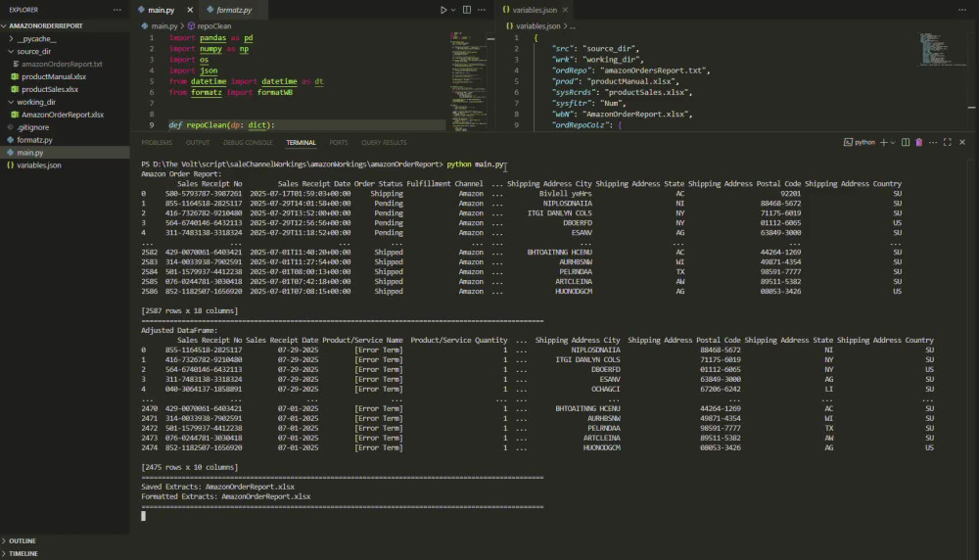Click the vertical scrollbar in variables.json editor

(x=971, y=81)
